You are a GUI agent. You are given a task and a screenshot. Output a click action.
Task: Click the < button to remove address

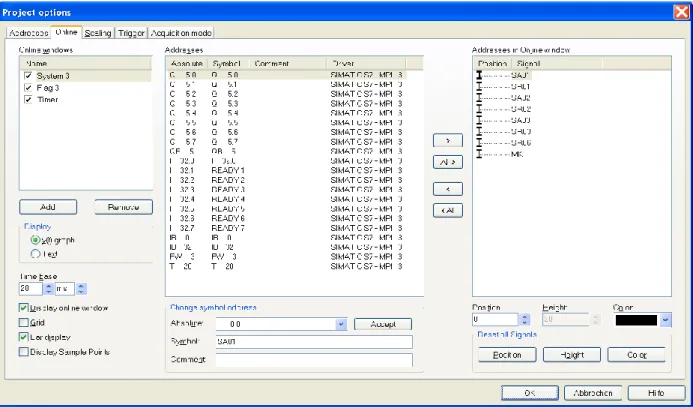click(448, 189)
